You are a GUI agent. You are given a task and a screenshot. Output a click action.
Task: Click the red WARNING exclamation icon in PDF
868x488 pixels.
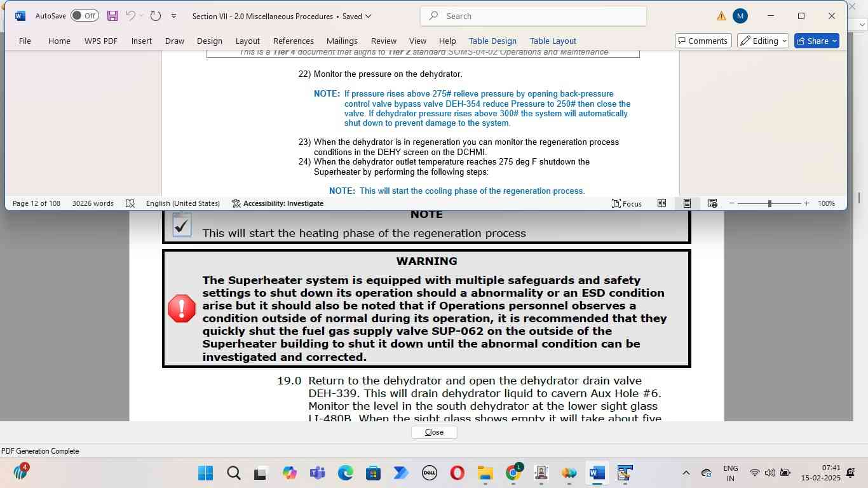tap(182, 308)
